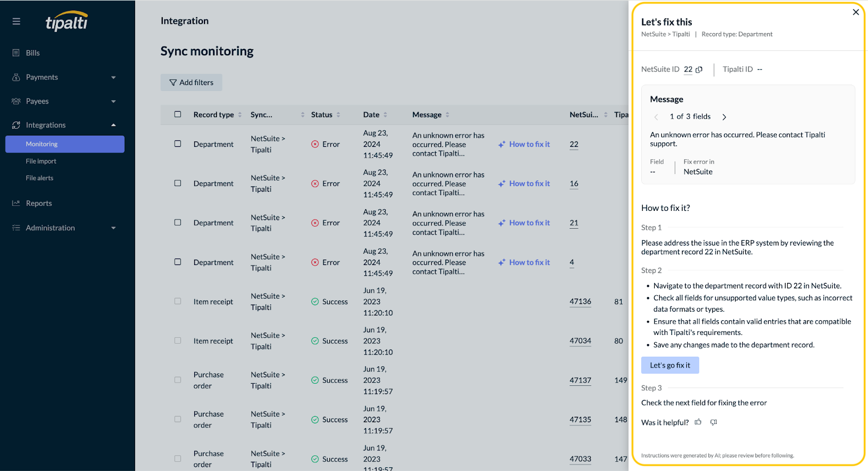Click 'Record type: Department' text

tap(737, 34)
